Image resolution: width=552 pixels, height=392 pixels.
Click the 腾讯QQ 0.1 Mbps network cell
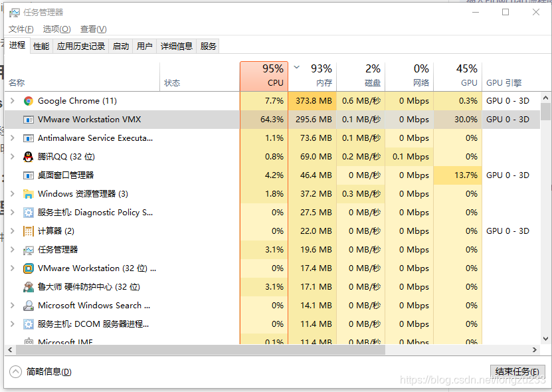pyautogui.click(x=410, y=157)
